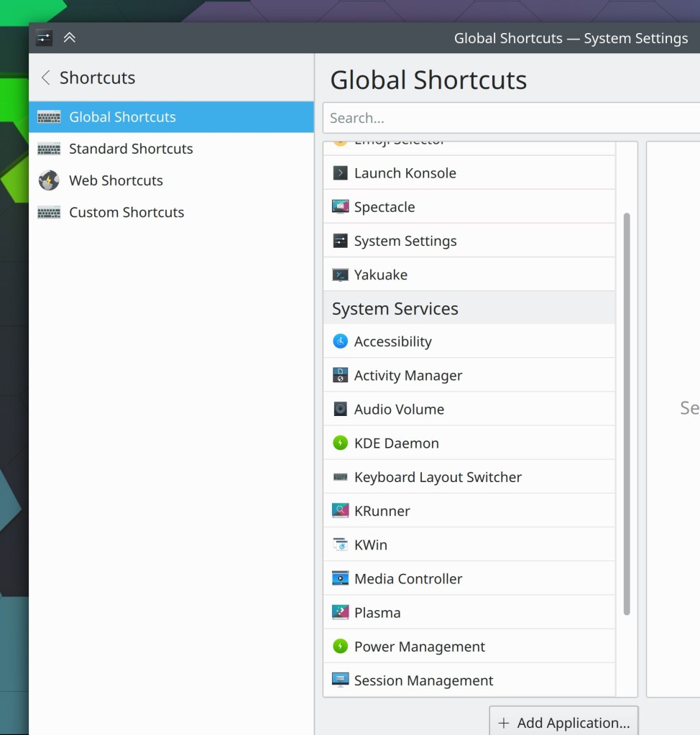The height and width of the screenshot is (735, 700).
Task: Focus the Search input field
Action: pos(510,118)
